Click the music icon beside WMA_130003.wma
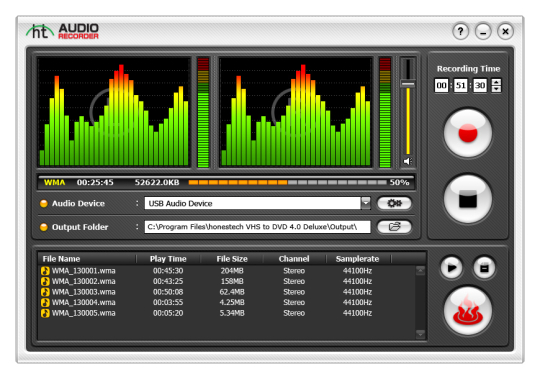The width and height of the screenshot is (540, 379). pos(45,292)
